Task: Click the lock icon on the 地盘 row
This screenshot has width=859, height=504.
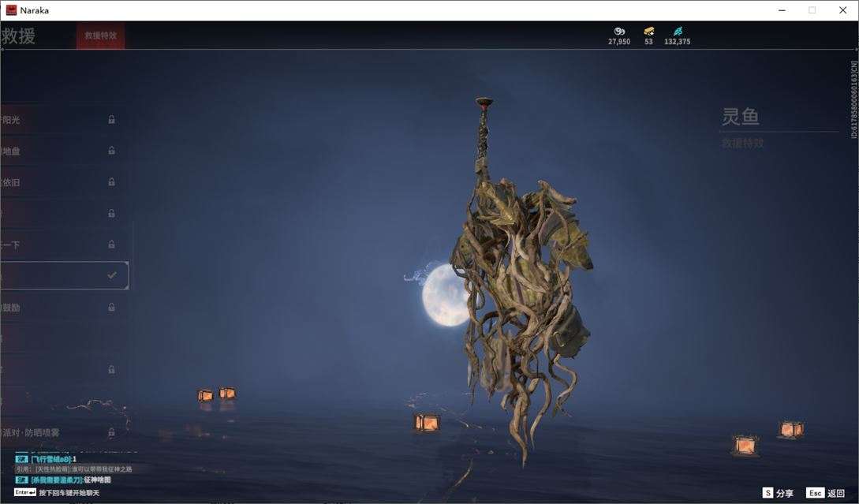Action: pos(112,151)
